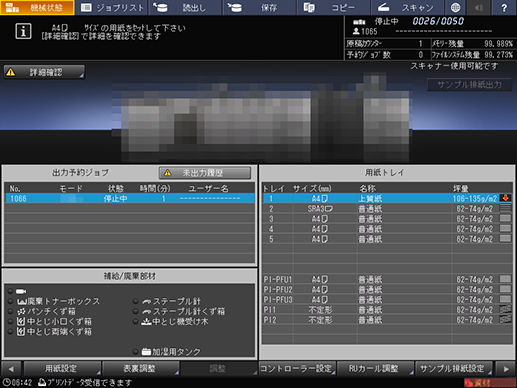517x388 pixels.
Task: Select tray 3 row in paper tray list
Action: [x=388, y=219]
